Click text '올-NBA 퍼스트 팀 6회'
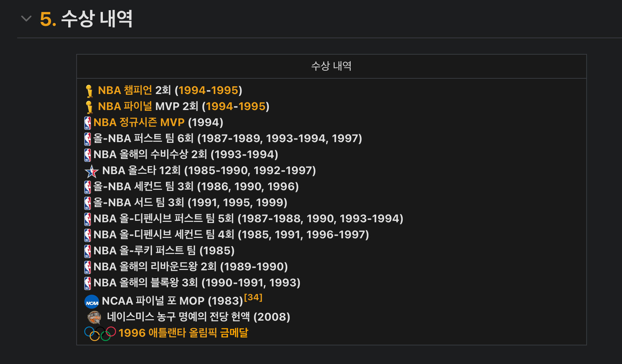This screenshot has width=622, height=364. click(143, 138)
